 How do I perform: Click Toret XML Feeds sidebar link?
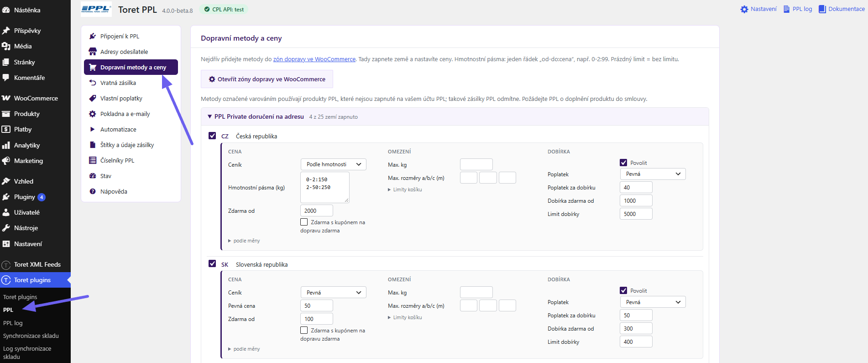pos(35,264)
